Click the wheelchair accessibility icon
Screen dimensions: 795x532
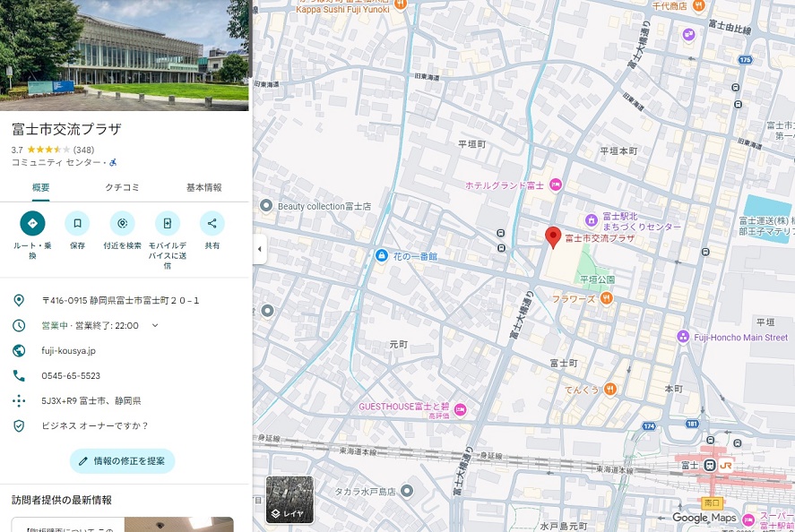[113, 163]
